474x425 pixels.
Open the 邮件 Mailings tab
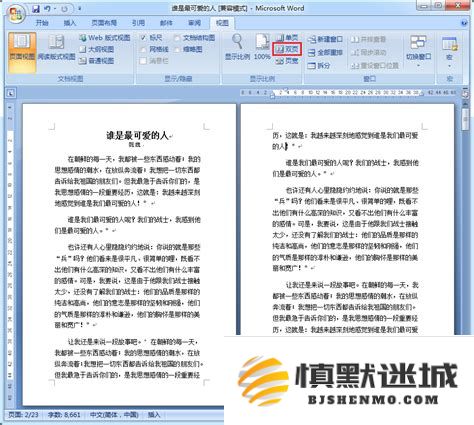(x=166, y=23)
